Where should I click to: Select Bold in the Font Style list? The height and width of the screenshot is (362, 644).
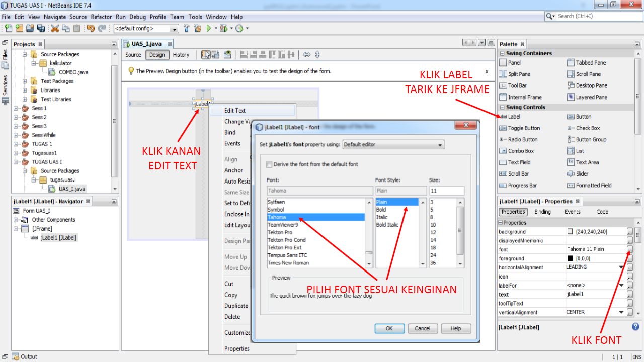382,209
